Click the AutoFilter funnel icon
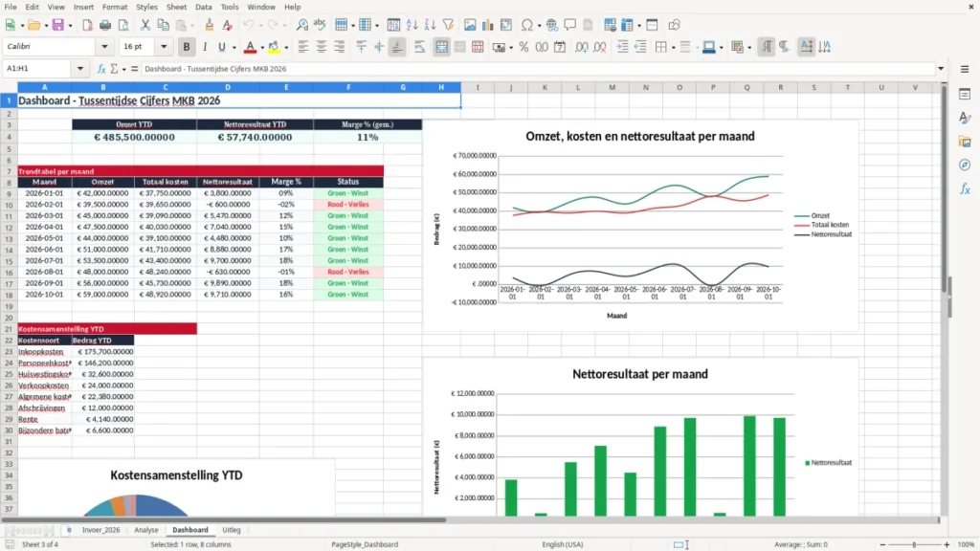This screenshot has height=551, width=980. point(448,25)
